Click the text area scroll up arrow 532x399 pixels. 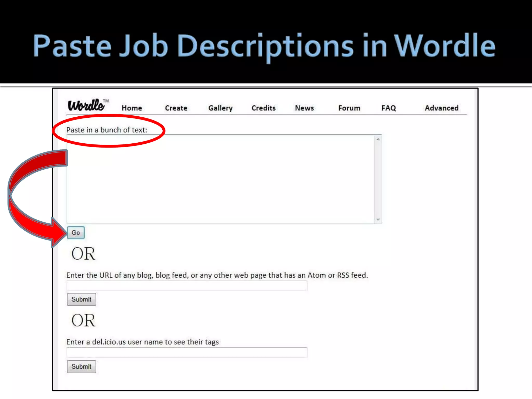[378, 139]
